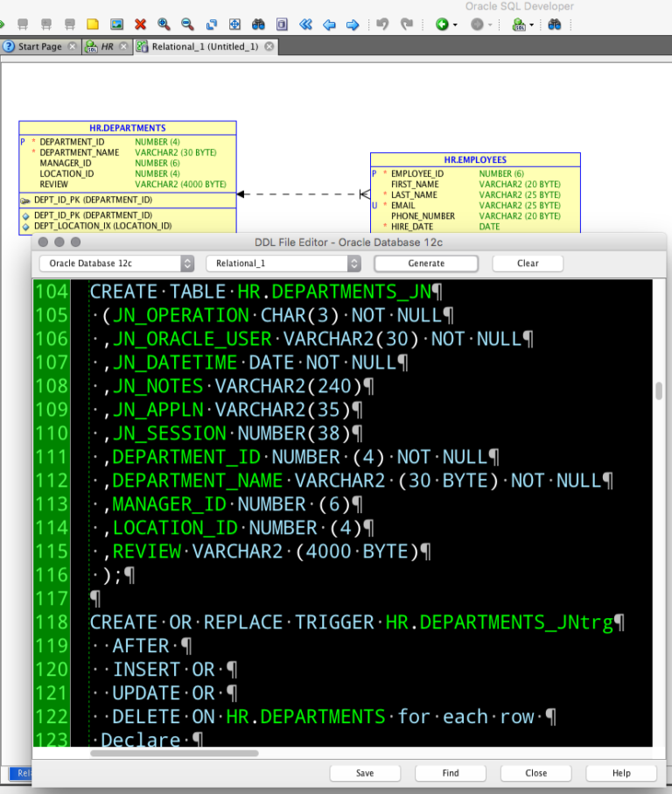
Task: Click the third gray table icon in toolbar
Action: click(x=70, y=24)
